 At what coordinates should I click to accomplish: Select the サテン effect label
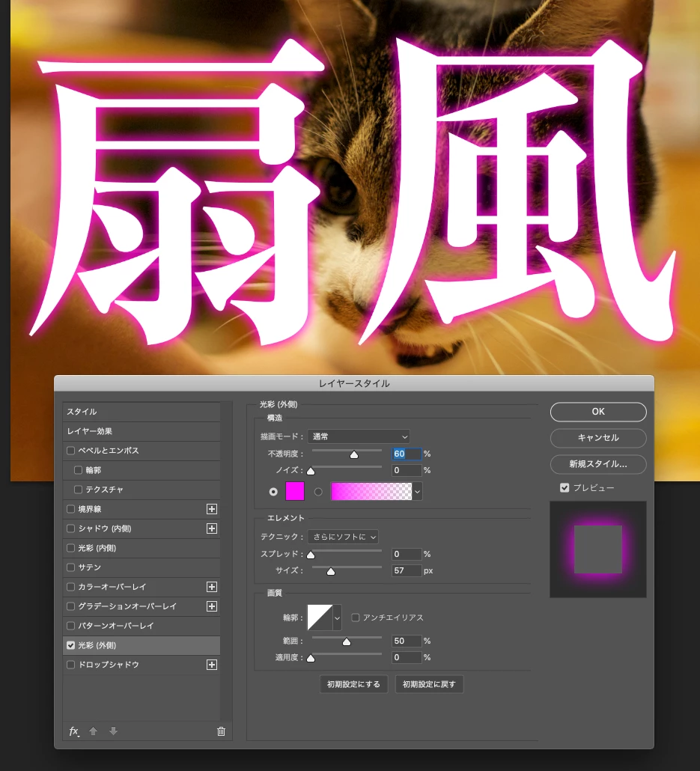tap(90, 567)
